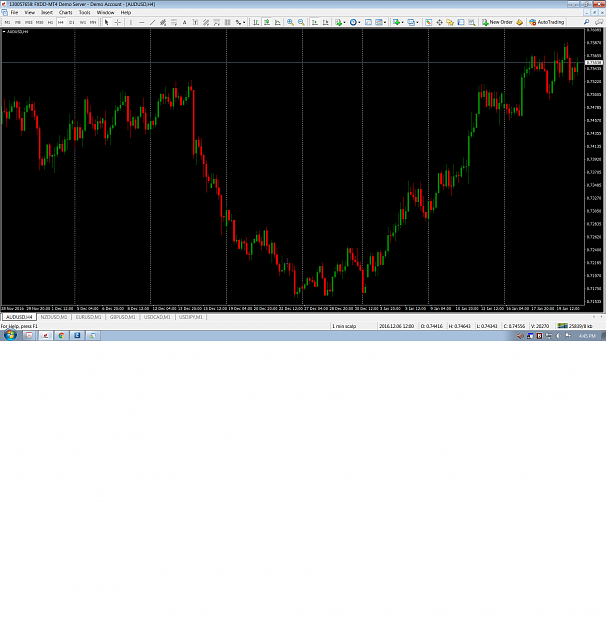Select the arrow cursor tool
Viewport: 606px width, 625px height.
point(106,22)
